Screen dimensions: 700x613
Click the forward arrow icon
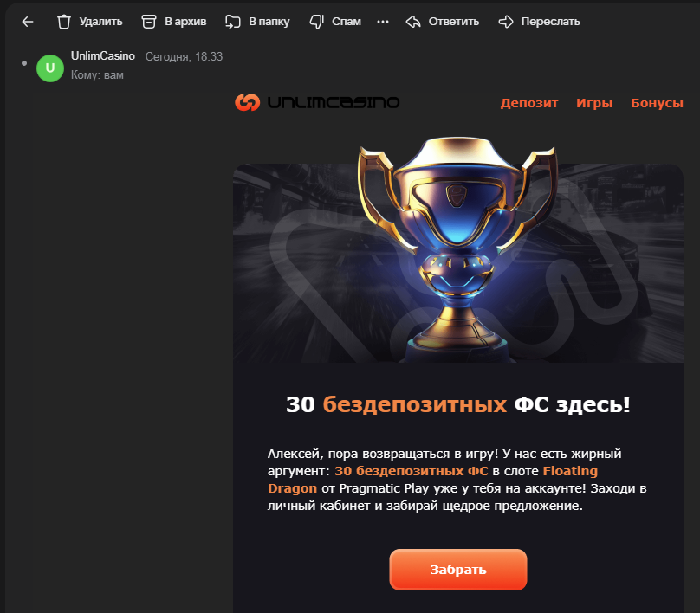(506, 22)
